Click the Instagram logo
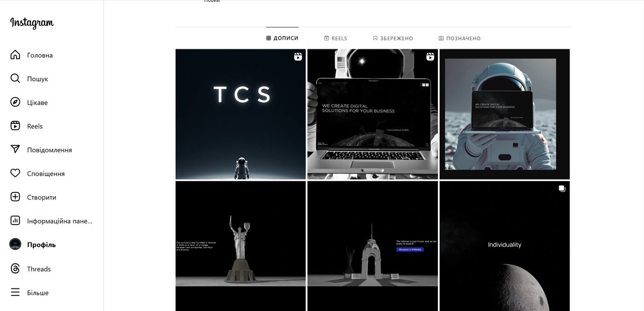 (32, 23)
